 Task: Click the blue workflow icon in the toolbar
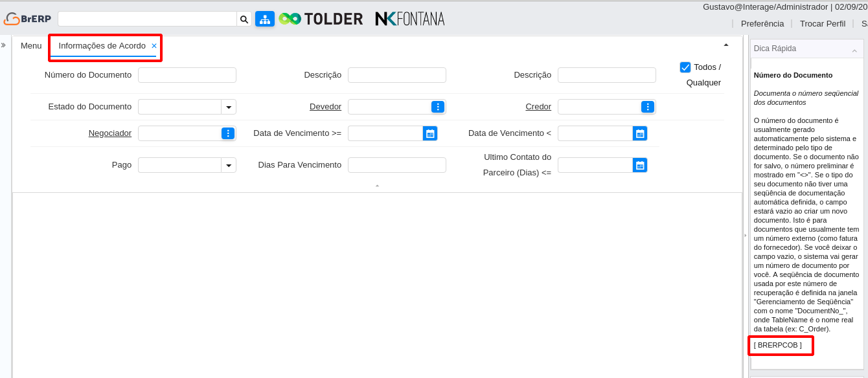click(264, 19)
